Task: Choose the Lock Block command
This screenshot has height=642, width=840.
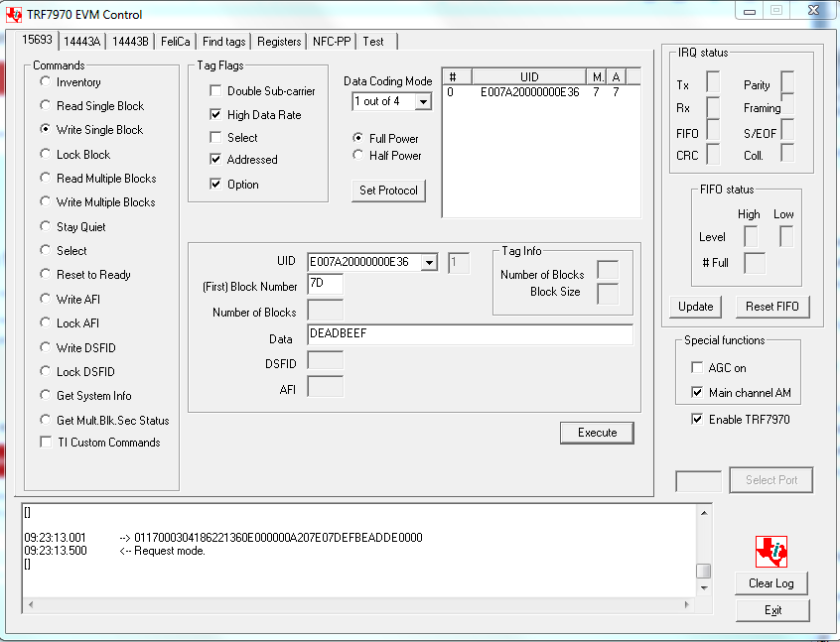Action: pyautogui.click(x=45, y=154)
